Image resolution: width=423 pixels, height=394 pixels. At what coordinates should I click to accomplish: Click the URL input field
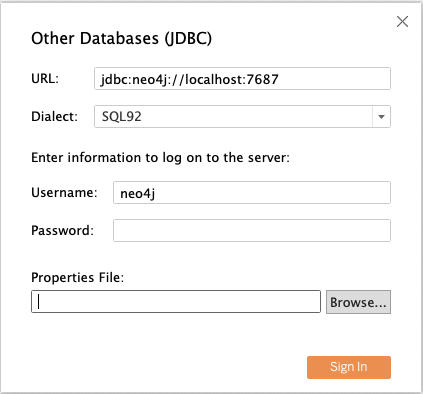242,79
